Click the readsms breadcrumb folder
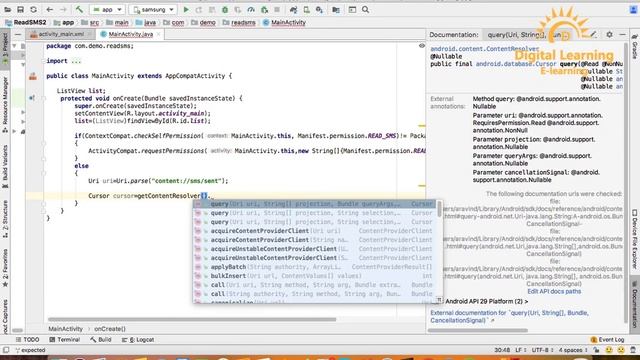The width and height of the screenshot is (640, 360). tap(239, 22)
